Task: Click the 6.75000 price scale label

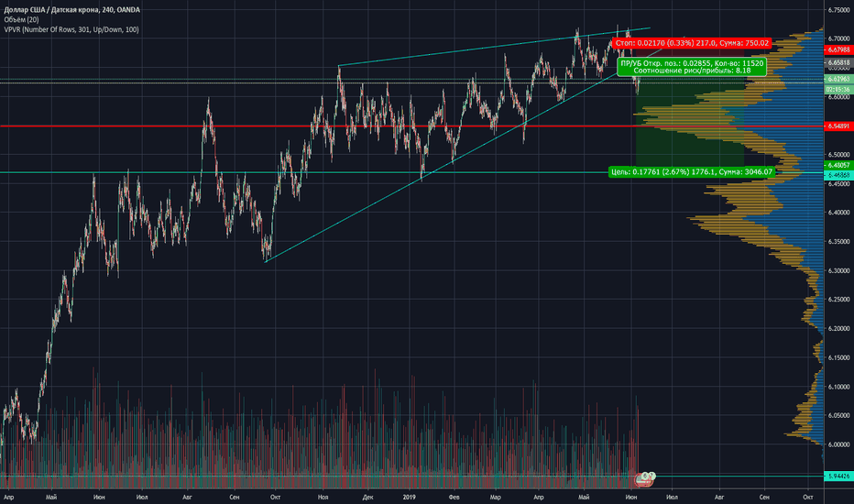Action: tap(838, 10)
